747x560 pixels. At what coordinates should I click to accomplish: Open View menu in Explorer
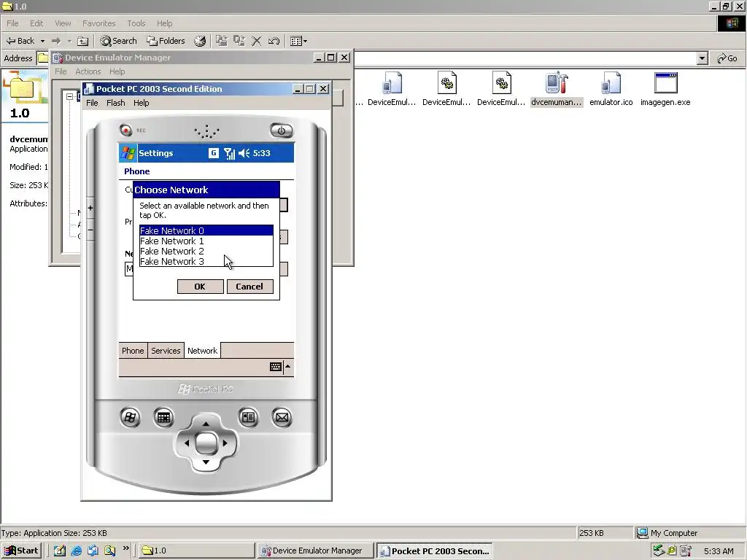(x=63, y=23)
